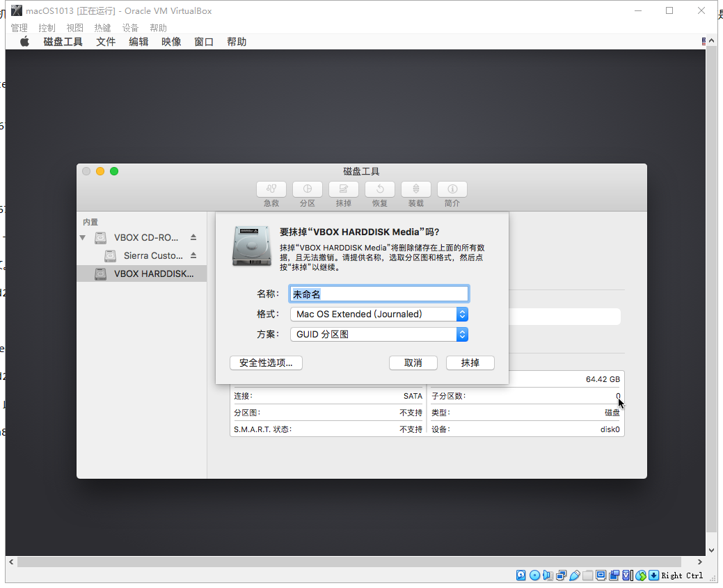The height and width of the screenshot is (588, 723).
Task: Click the Info (简介) toolbar icon
Action: (x=452, y=189)
